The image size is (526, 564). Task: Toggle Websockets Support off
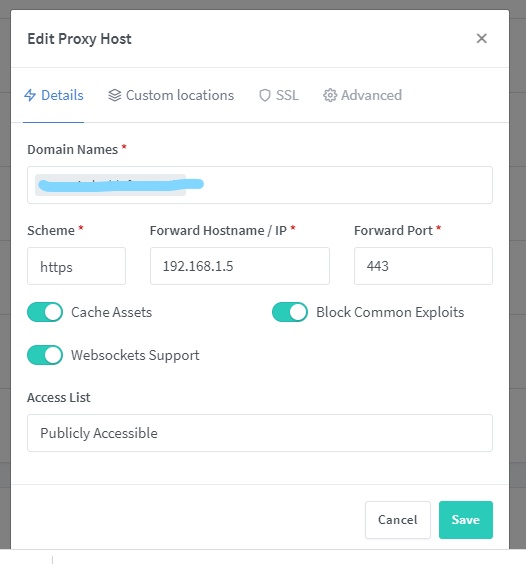[45, 355]
